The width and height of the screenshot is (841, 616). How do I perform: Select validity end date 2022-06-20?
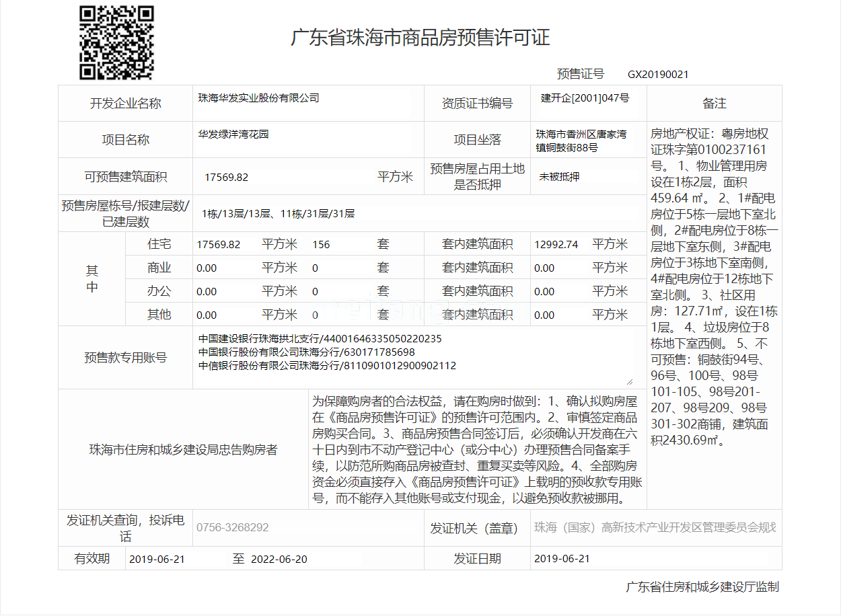(279, 559)
